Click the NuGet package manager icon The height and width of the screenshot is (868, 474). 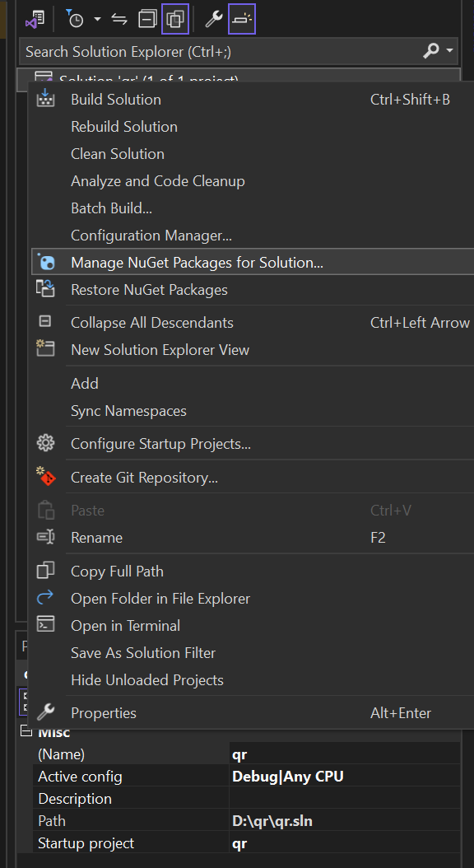(45, 262)
